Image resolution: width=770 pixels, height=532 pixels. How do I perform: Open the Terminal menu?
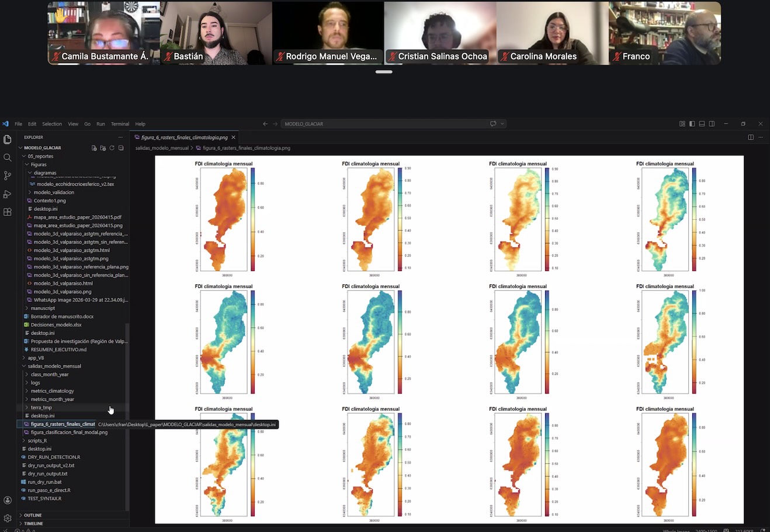tap(120, 124)
